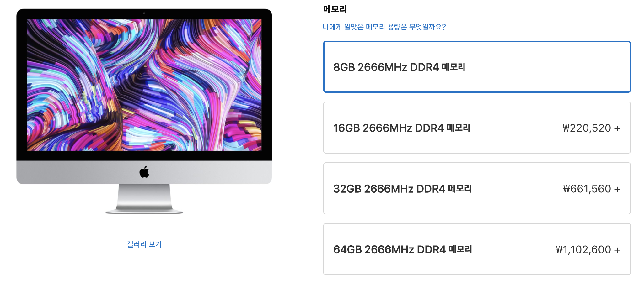Image resolution: width=644 pixels, height=282 pixels.
Task: Select the 64GB 2666MHz DDR4 memory option
Action: tap(477, 249)
